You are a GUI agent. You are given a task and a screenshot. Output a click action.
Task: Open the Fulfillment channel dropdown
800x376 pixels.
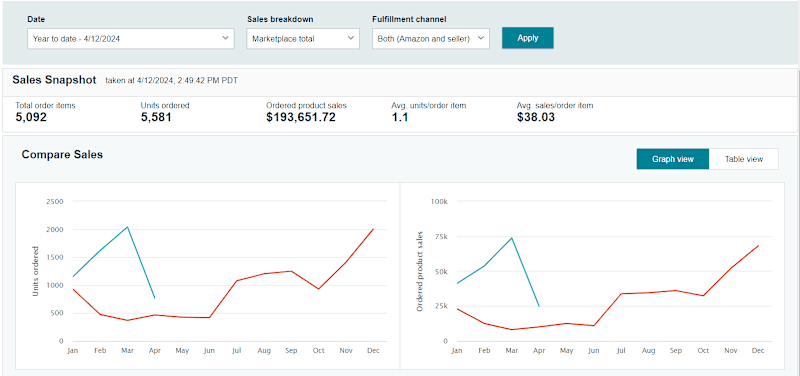point(431,38)
